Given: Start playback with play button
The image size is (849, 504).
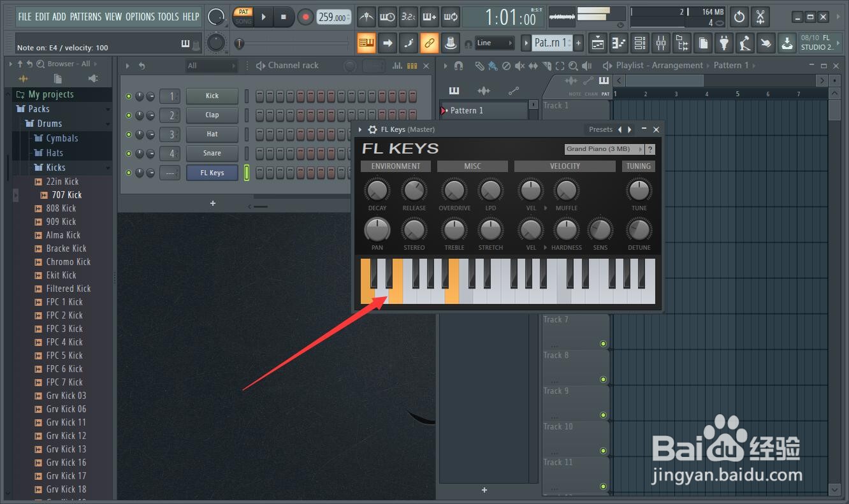Looking at the screenshot, I should [x=263, y=17].
